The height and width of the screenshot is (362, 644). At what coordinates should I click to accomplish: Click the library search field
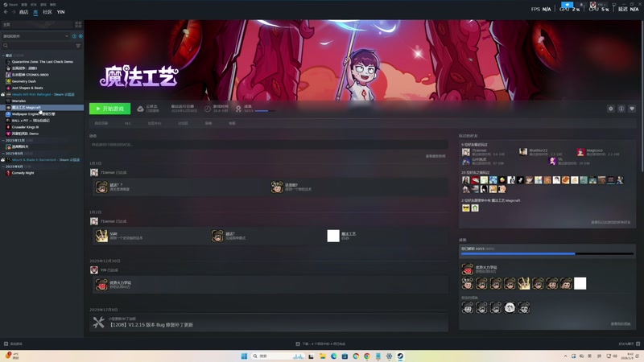coord(38,46)
